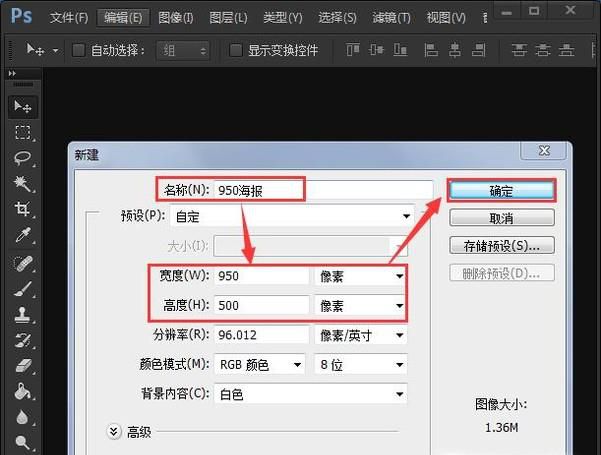Click the Distribute bottom edges icon
This screenshot has width=601, height=455.
tap(566, 50)
